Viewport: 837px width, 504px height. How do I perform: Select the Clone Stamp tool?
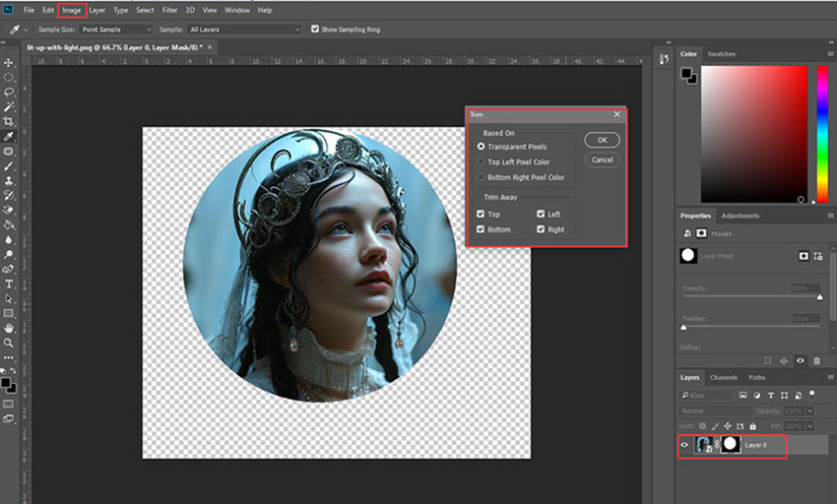point(9,181)
